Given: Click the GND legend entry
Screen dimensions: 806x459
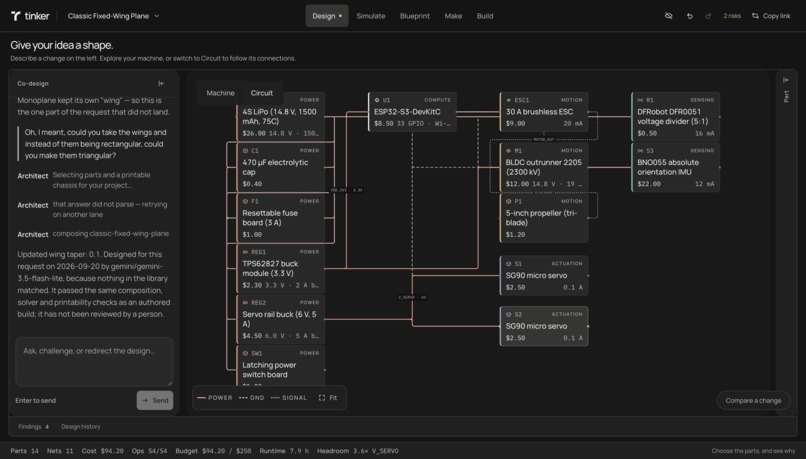Looking at the screenshot, I should [252, 398].
